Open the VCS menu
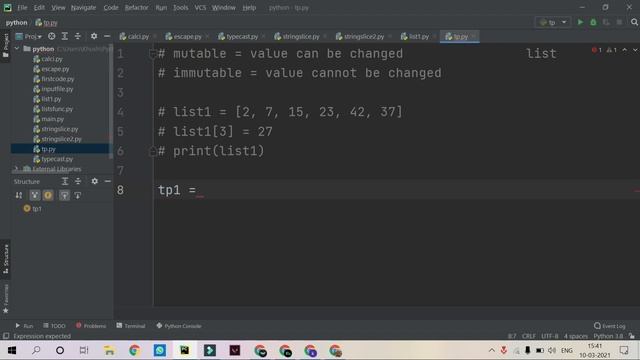Viewport: 640px width, 360px height. 200,7
